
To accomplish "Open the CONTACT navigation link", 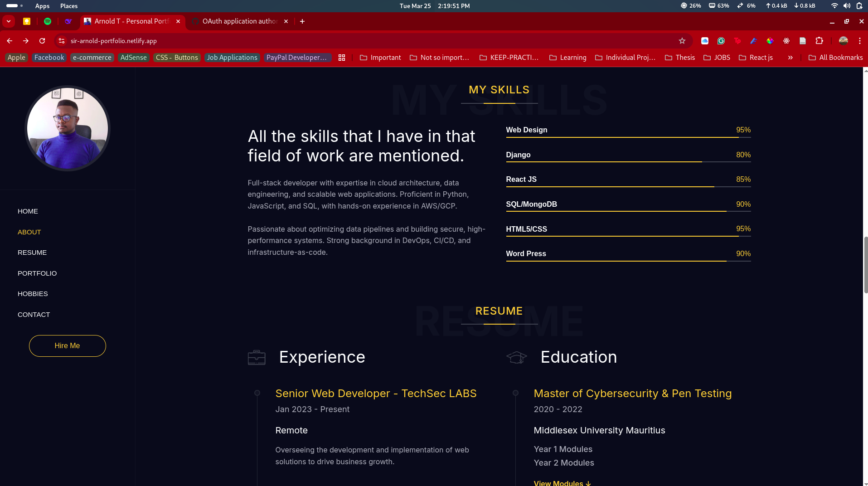I will pos(34,315).
